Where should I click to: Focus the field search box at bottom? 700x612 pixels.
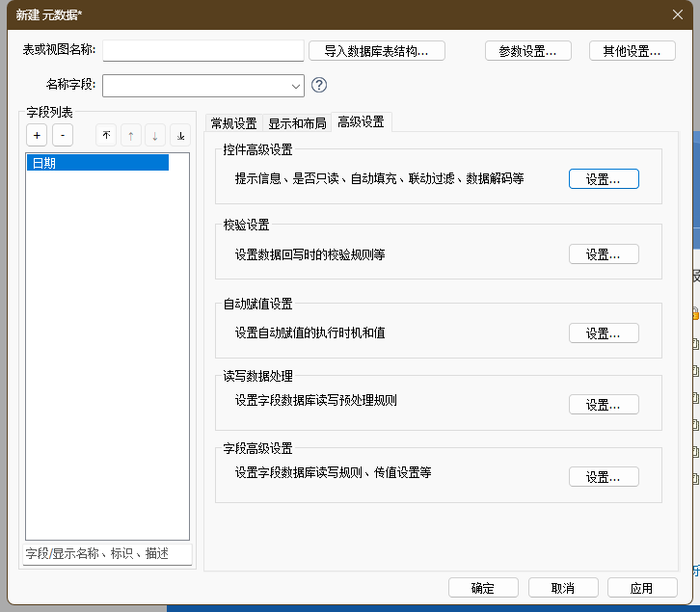pos(108,554)
